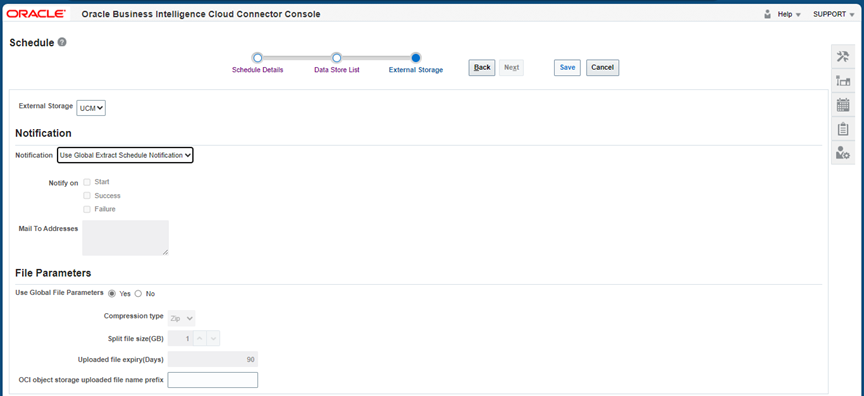The width and height of the screenshot is (864, 396).
Task: Select Yes for Use Global File Parameters
Action: tap(112, 294)
